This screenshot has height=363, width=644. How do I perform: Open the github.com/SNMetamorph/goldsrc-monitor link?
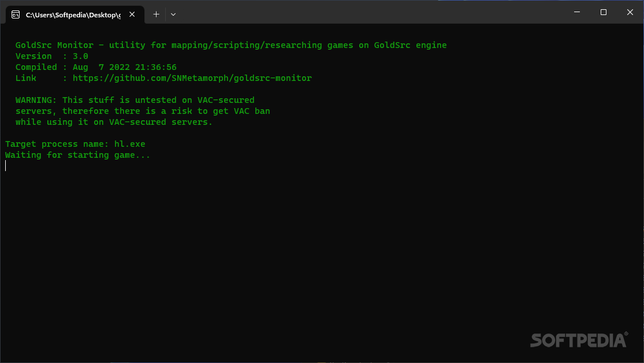coord(192,78)
